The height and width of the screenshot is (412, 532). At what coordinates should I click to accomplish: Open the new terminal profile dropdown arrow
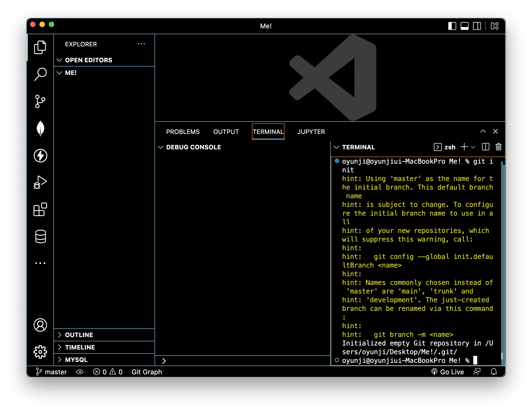point(473,147)
